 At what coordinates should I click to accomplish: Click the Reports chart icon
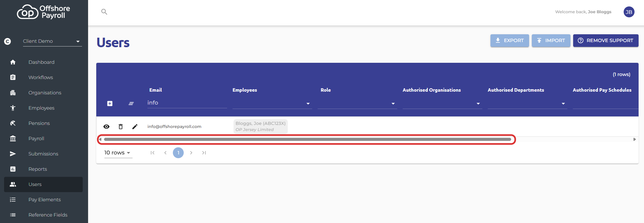tap(13, 169)
